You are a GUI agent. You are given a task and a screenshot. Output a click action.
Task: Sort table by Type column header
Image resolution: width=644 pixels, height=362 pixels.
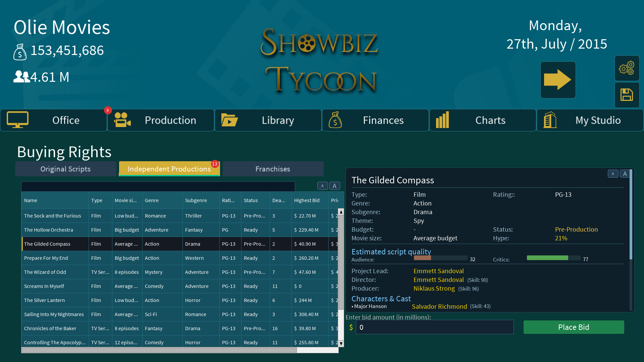tap(100, 200)
